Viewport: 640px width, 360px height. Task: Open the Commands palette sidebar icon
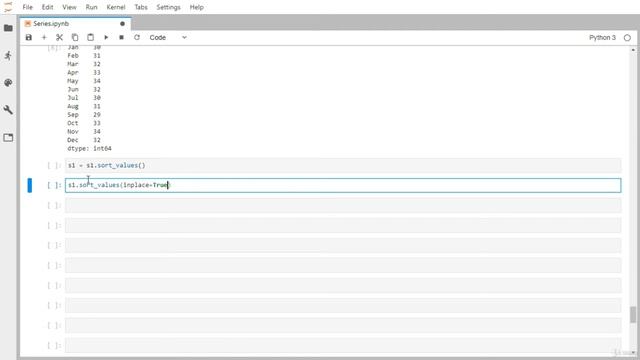pos(8,83)
